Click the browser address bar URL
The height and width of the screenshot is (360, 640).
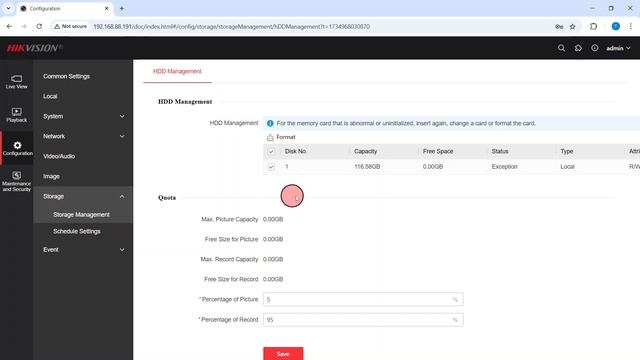coord(231,27)
